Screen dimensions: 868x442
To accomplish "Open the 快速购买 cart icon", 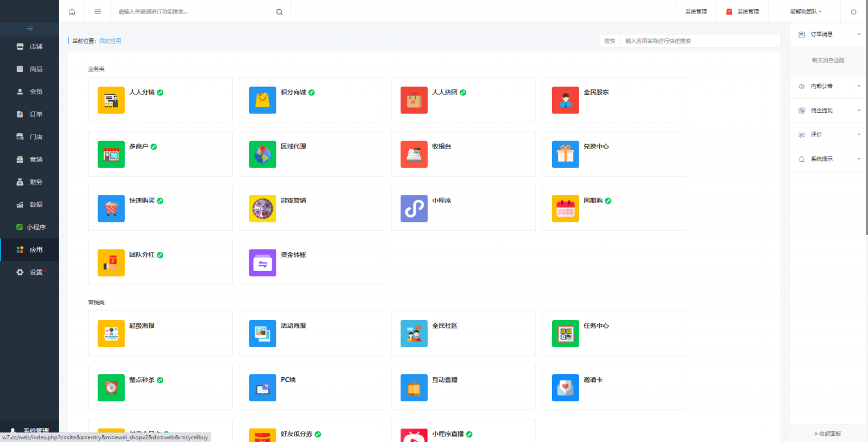I will [111, 208].
